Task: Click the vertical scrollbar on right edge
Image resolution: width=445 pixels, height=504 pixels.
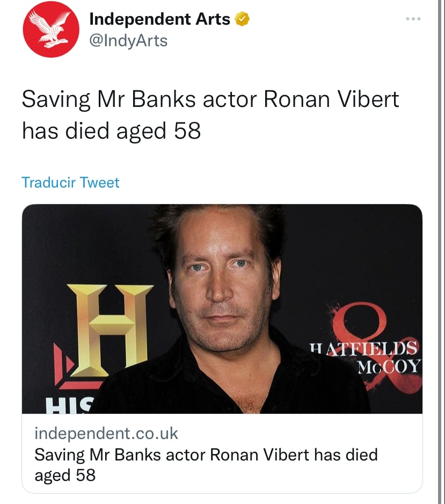Action: [x=440, y=252]
